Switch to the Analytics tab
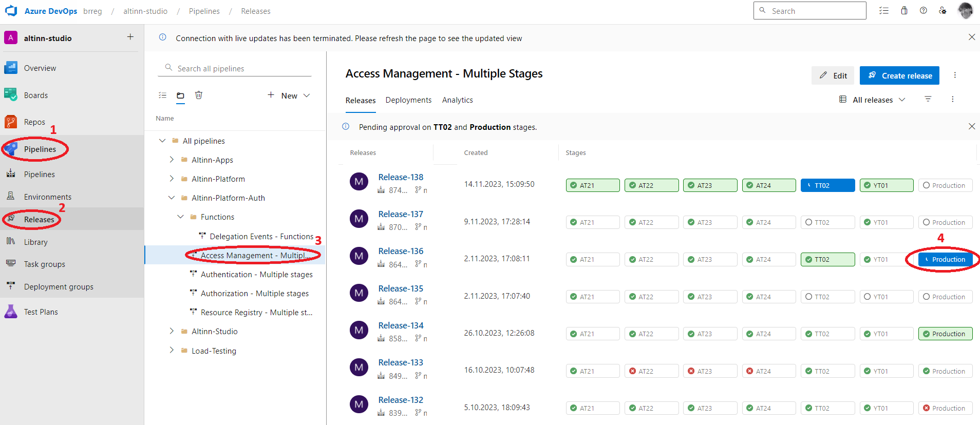The height and width of the screenshot is (425, 980). point(457,100)
